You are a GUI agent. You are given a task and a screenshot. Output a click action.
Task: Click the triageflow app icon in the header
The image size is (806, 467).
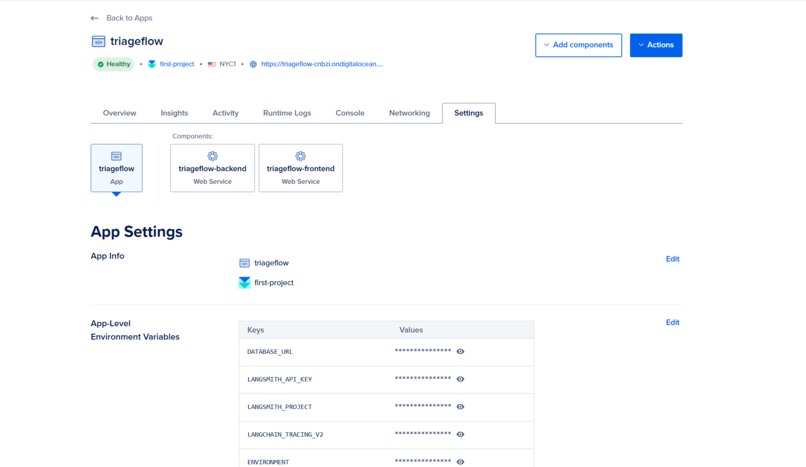pos(98,41)
